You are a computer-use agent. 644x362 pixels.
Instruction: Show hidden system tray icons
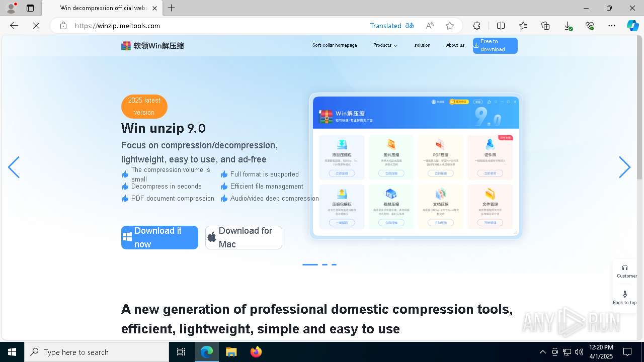542,352
